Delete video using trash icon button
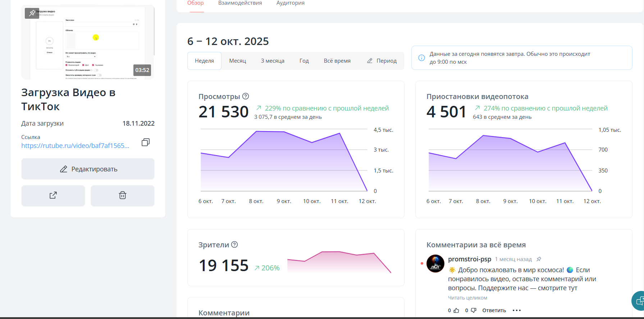 point(123,196)
